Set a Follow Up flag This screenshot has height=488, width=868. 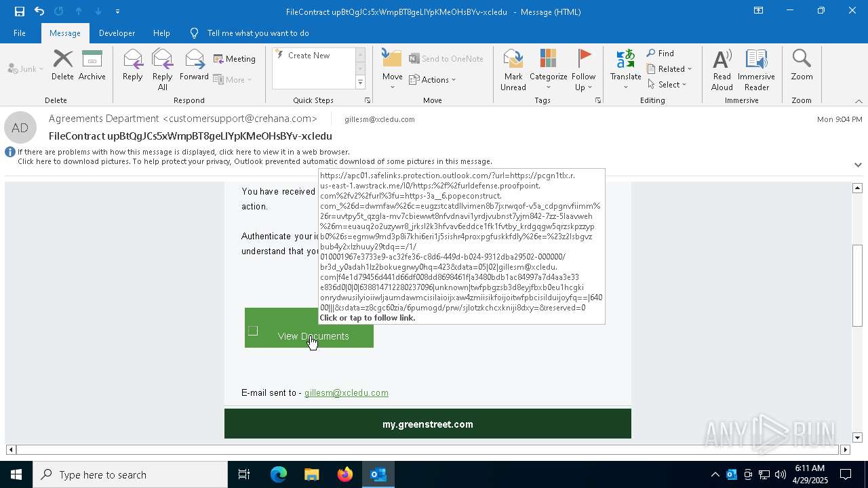(583, 70)
